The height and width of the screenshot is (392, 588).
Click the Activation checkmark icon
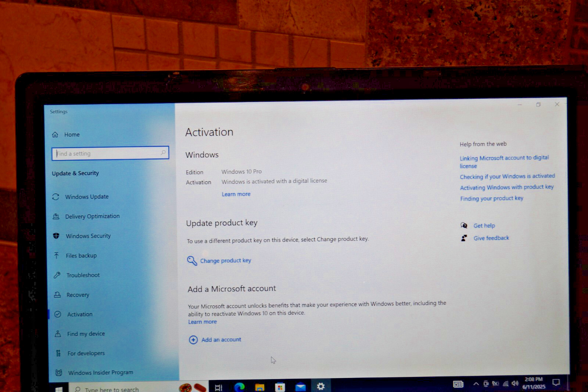58,314
